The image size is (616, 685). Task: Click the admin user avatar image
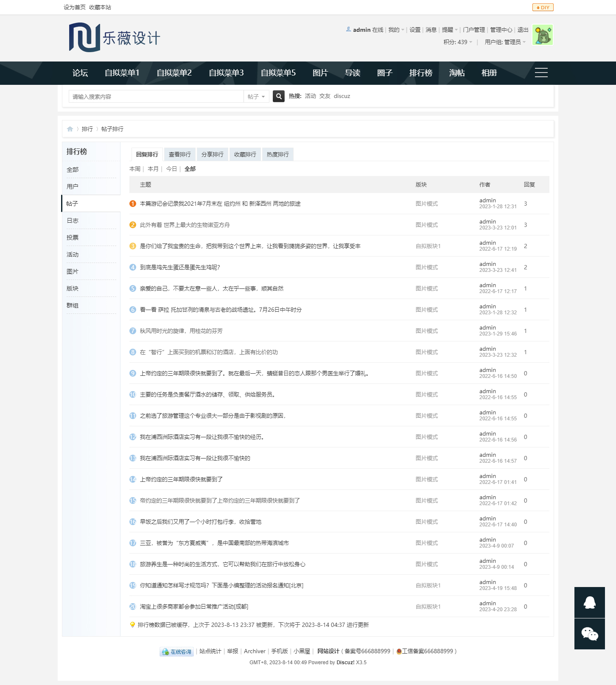542,35
